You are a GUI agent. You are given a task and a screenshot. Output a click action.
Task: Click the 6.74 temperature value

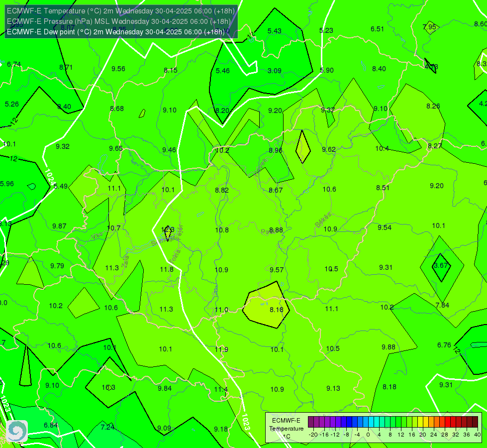14,64
